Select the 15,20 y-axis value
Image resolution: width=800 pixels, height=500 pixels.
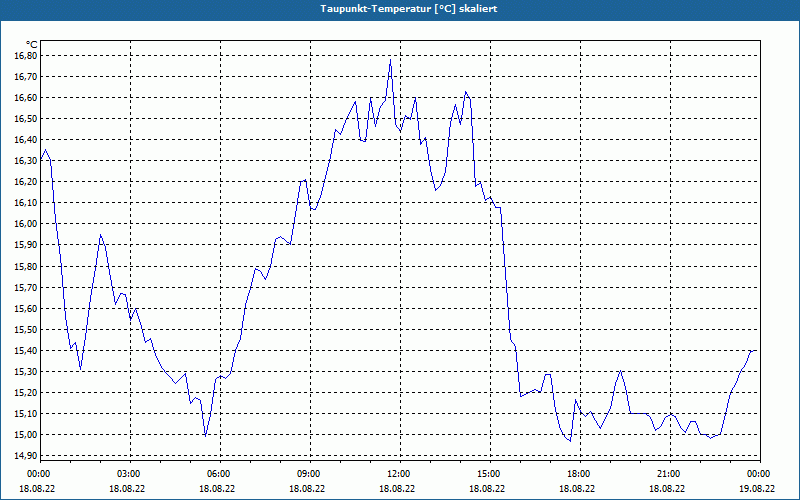(x=27, y=392)
